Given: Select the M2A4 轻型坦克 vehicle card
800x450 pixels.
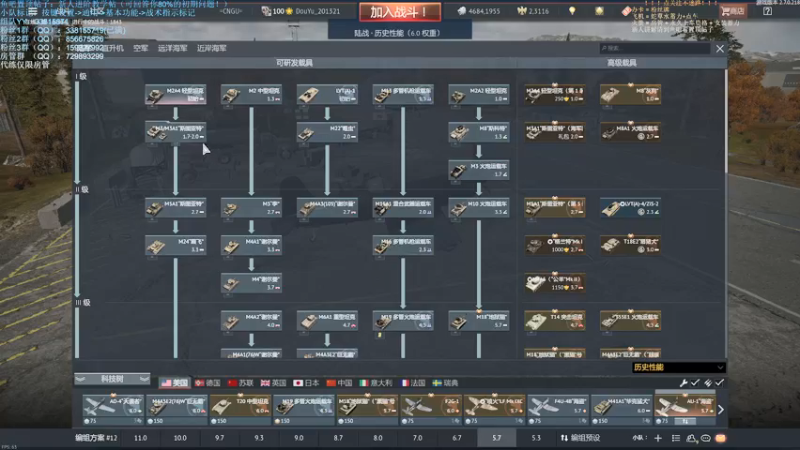Looking at the screenshot, I should pos(176,94).
